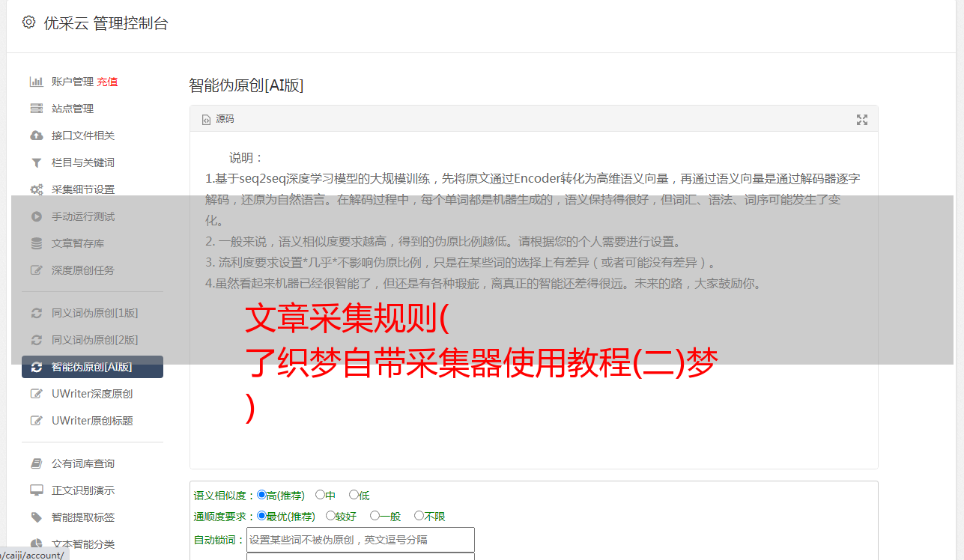Choose 不限 for 通顺度要求
The height and width of the screenshot is (560, 964).
point(419,516)
